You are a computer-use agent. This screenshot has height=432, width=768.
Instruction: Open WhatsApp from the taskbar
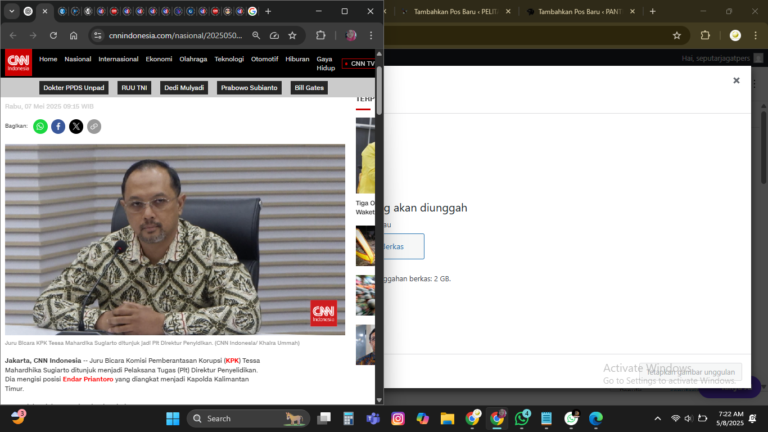pyautogui.click(x=522, y=418)
